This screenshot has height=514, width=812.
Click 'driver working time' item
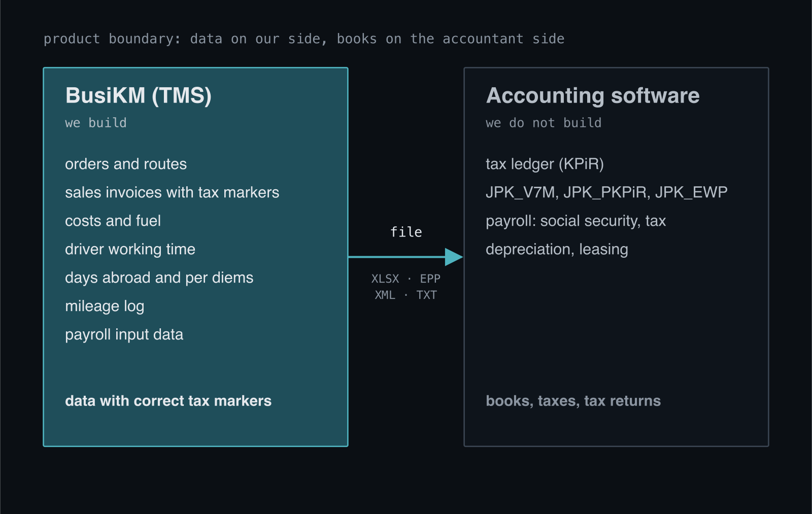click(x=130, y=249)
